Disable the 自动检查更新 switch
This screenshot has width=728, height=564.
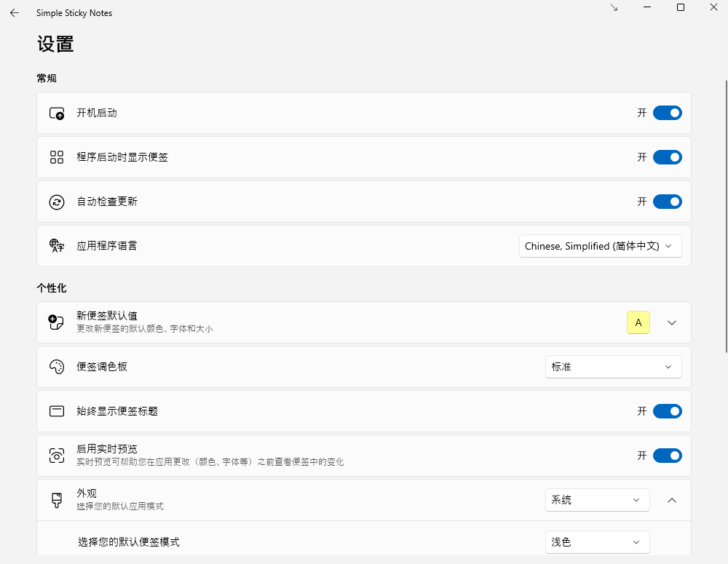(x=667, y=202)
